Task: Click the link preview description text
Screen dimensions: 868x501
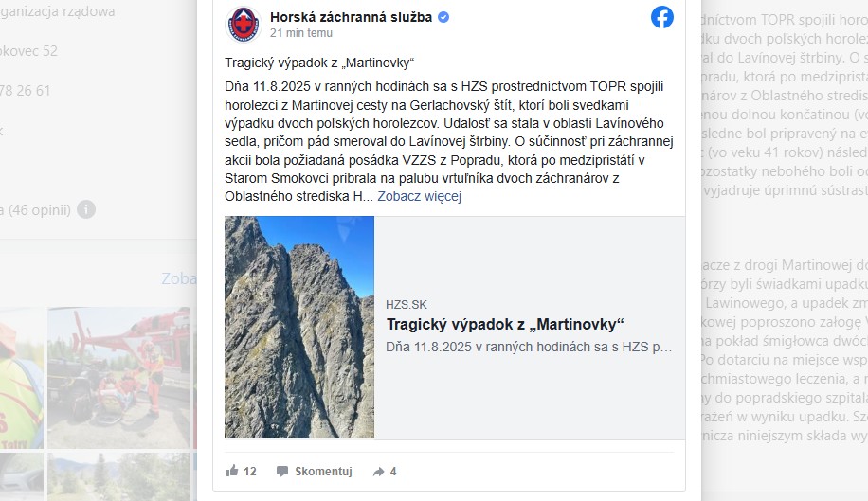Action: (x=529, y=348)
